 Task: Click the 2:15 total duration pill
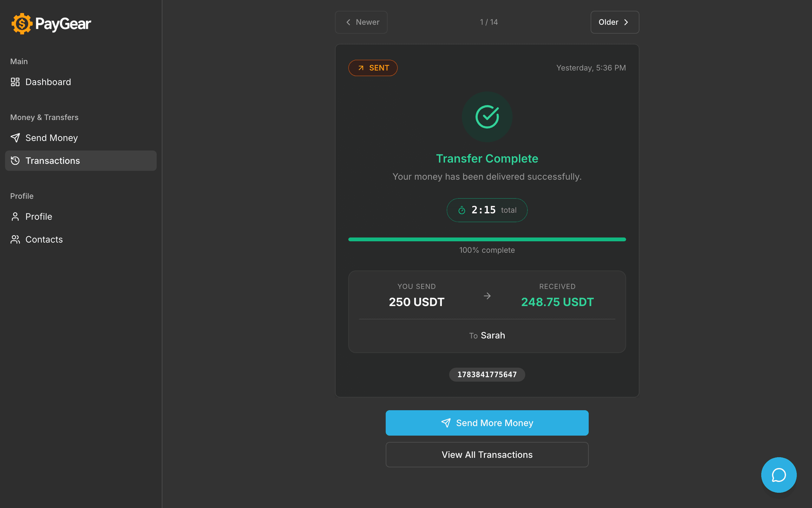click(x=487, y=210)
